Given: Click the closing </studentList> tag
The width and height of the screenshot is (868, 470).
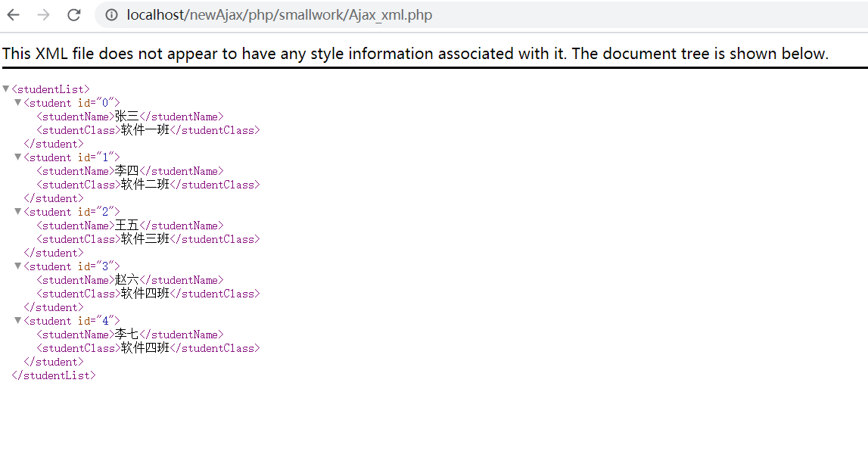Looking at the screenshot, I should tap(54, 375).
